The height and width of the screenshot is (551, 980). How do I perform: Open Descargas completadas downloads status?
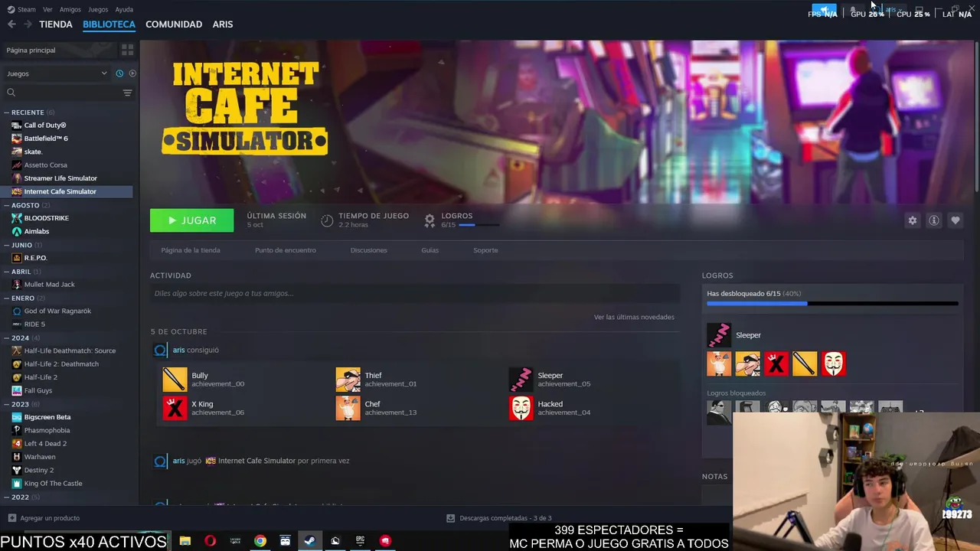499,518
